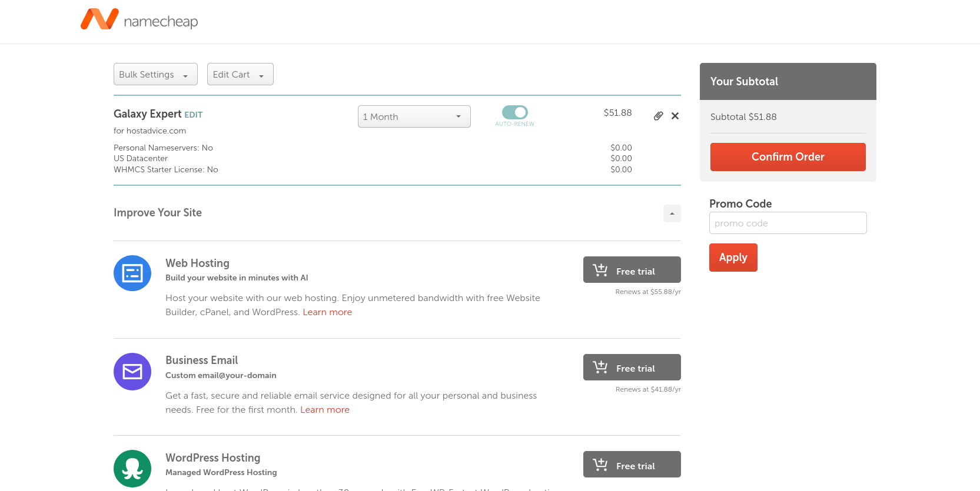
Task: Open the 1 Month billing period dropdown
Action: [x=414, y=116]
